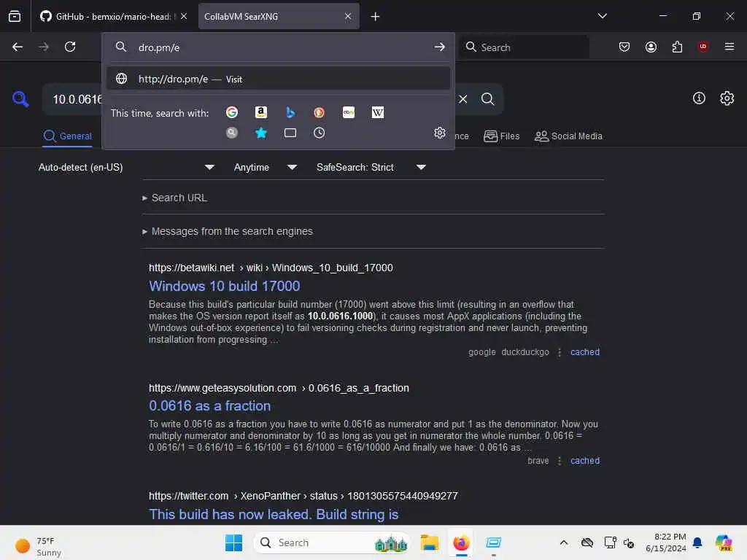This screenshot has height=560, width=747.
Task: Open weather widget showing 75°F Sunny
Action: (x=38, y=546)
